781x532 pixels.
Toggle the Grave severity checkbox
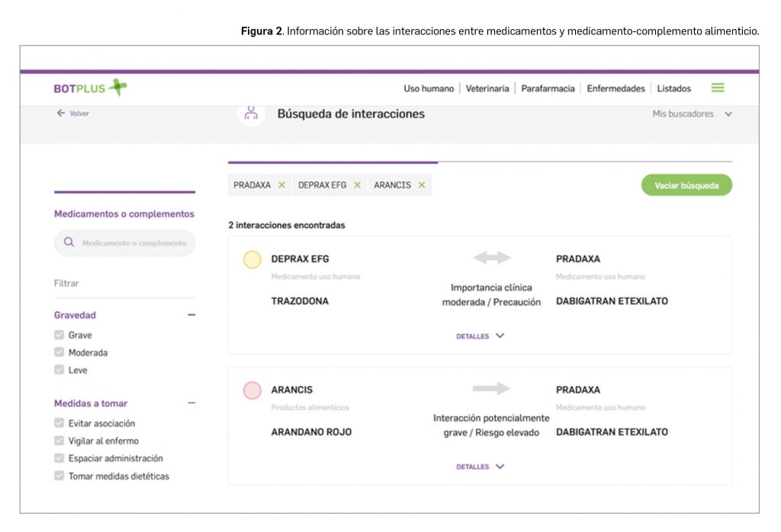tap(59, 335)
